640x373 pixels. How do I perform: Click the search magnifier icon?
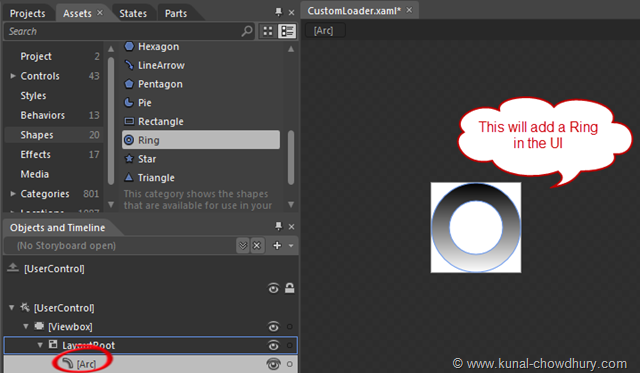(247, 31)
